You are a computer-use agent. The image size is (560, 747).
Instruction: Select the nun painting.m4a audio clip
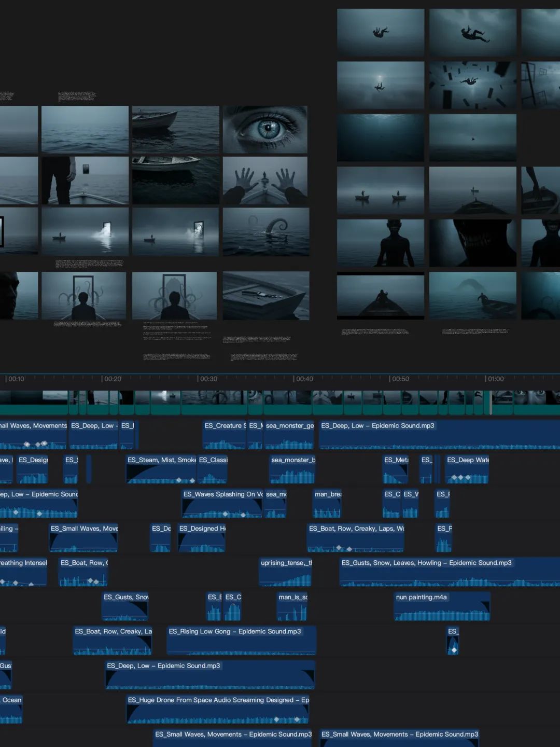tap(442, 606)
